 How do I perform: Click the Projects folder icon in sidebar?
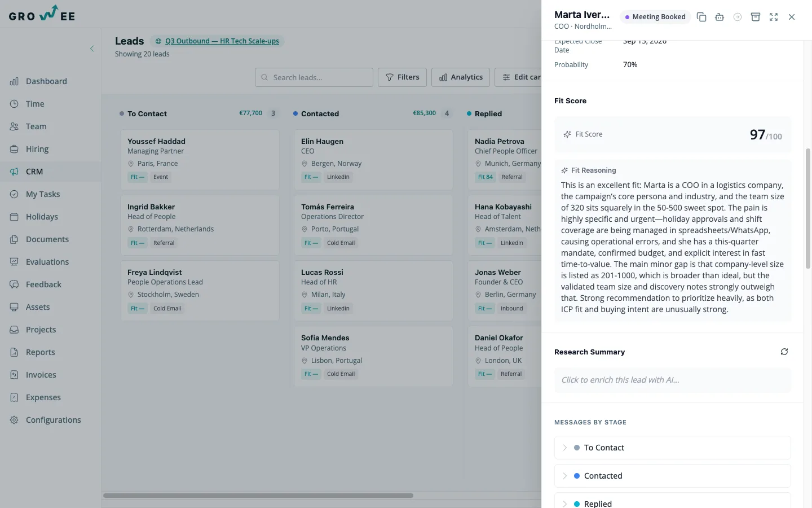pos(14,330)
